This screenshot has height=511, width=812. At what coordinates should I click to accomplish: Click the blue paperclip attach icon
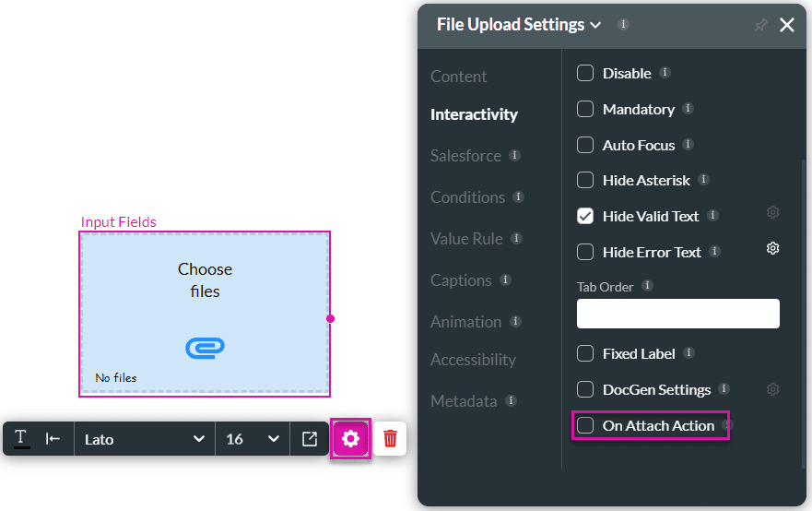[x=205, y=348]
